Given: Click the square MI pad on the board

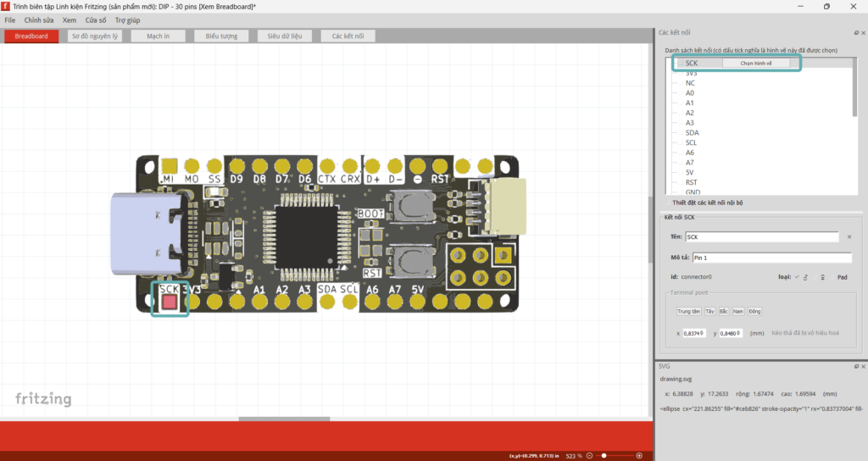Looking at the screenshot, I should point(170,166).
